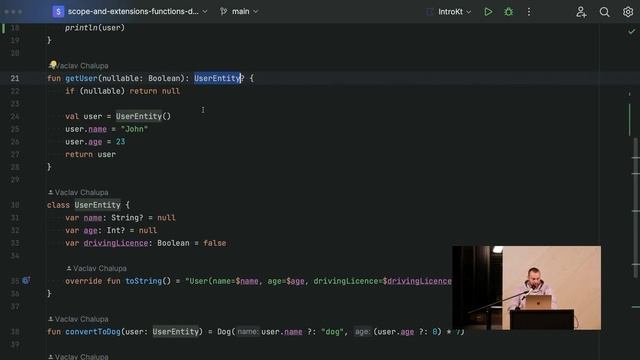640x360 pixels.
Task: Open Search Everywhere magnifier
Action: pyautogui.click(x=604, y=12)
